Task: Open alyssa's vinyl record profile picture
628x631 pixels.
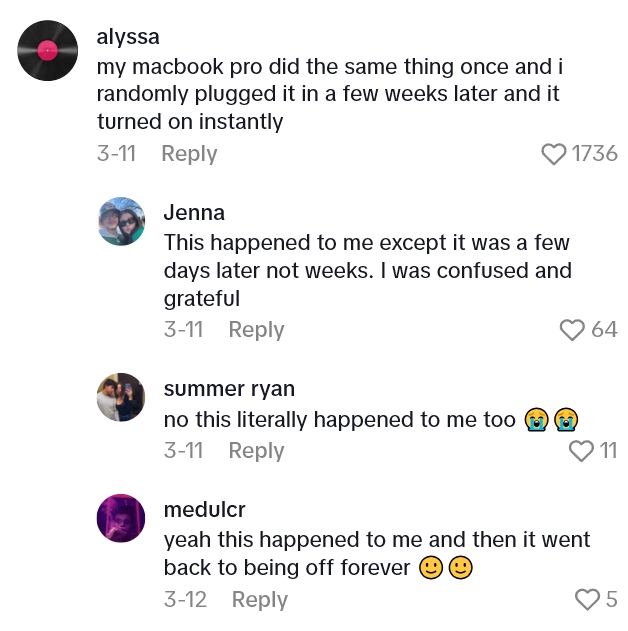Action: pos(48,50)
